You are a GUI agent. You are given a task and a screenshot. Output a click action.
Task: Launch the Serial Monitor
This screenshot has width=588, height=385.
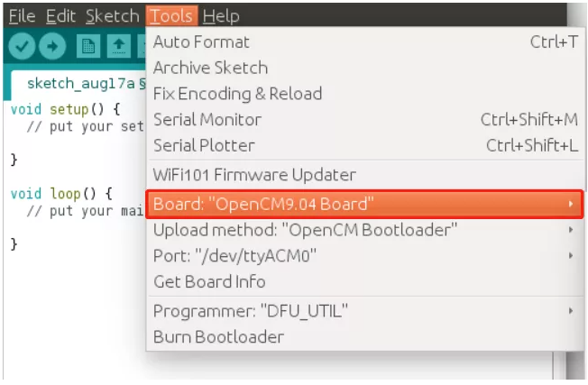(x=207, y=120)
